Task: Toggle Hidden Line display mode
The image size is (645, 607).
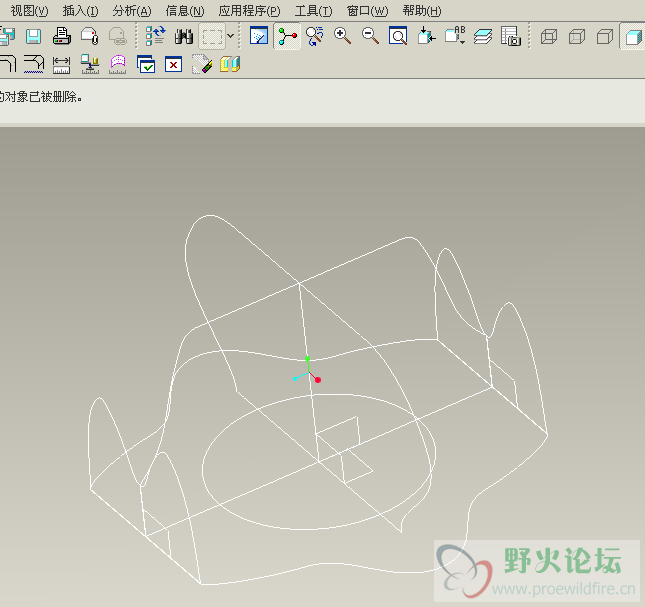Action: (x=576, y=37)
